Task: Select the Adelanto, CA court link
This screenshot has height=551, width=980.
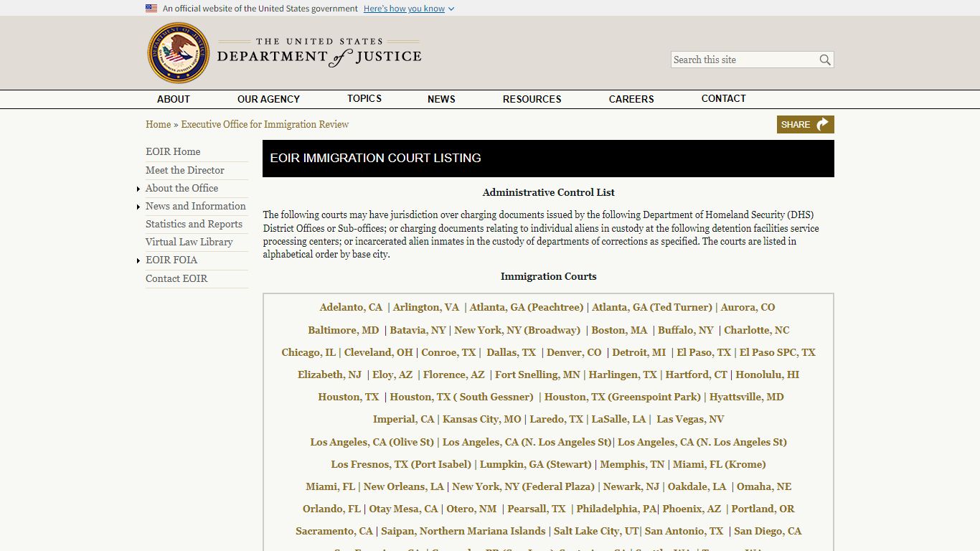Action: click(x=351, y=307)
